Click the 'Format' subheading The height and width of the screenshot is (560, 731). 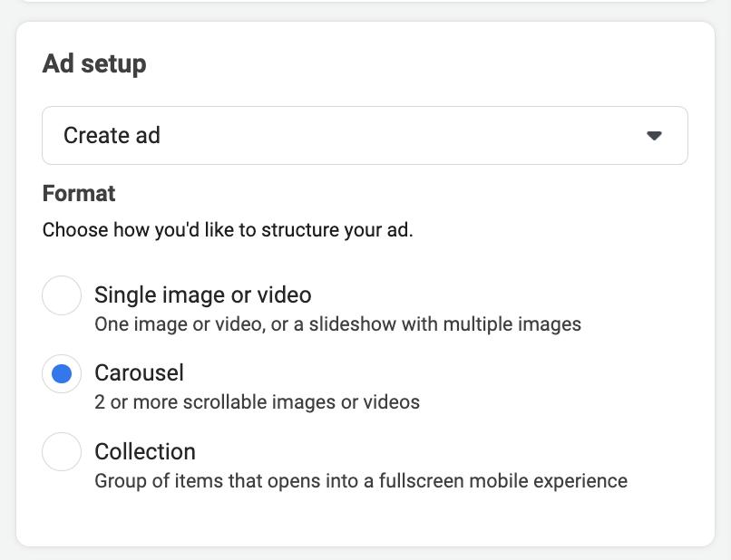point(79,193)
